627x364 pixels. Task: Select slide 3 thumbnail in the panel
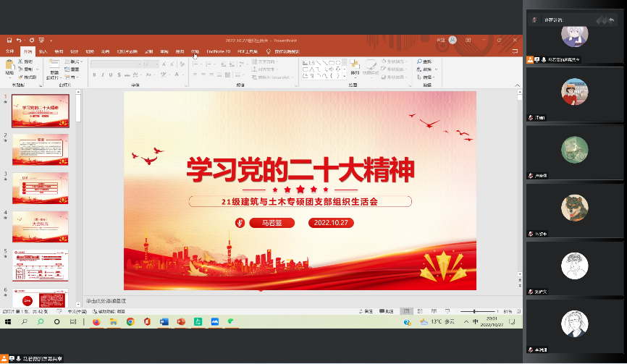click(x=41, y=187)
